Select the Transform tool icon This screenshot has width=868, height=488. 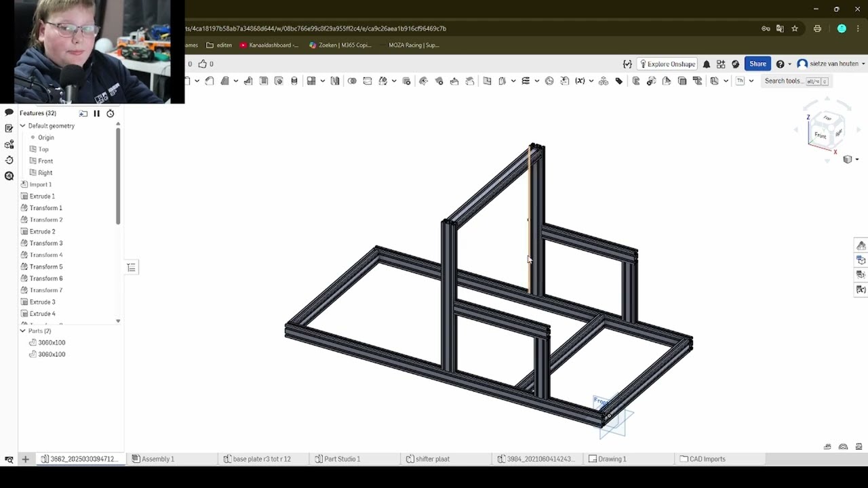tap(382, 81)
